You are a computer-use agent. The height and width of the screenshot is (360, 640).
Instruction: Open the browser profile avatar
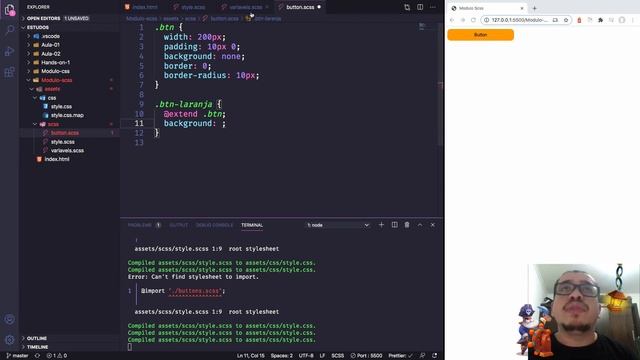(x=622, y=20)
